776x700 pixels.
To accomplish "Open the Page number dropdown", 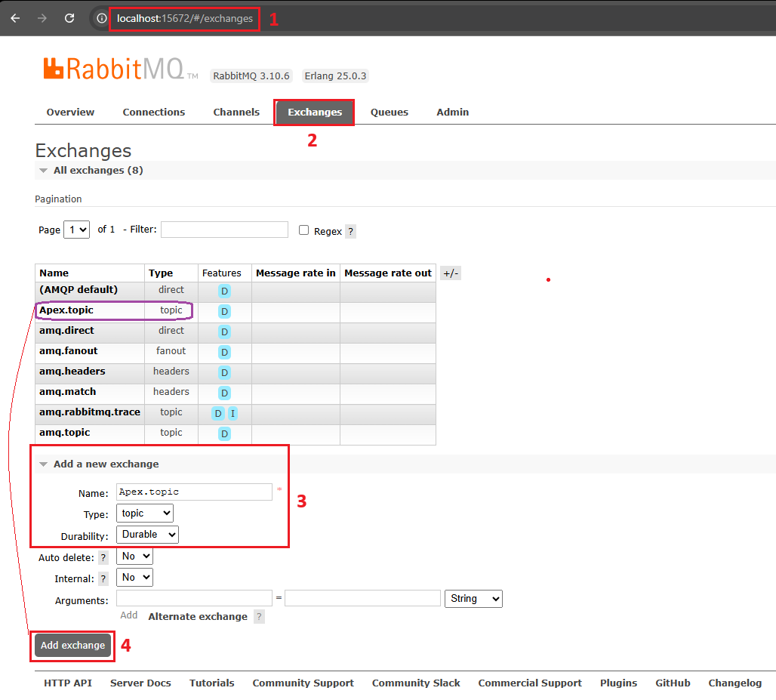I will tap(77, 230).
